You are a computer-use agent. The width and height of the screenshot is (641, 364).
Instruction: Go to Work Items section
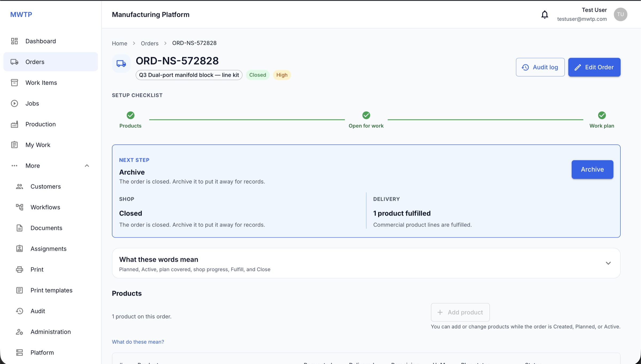pyautogui.click(x=51, y=83)
